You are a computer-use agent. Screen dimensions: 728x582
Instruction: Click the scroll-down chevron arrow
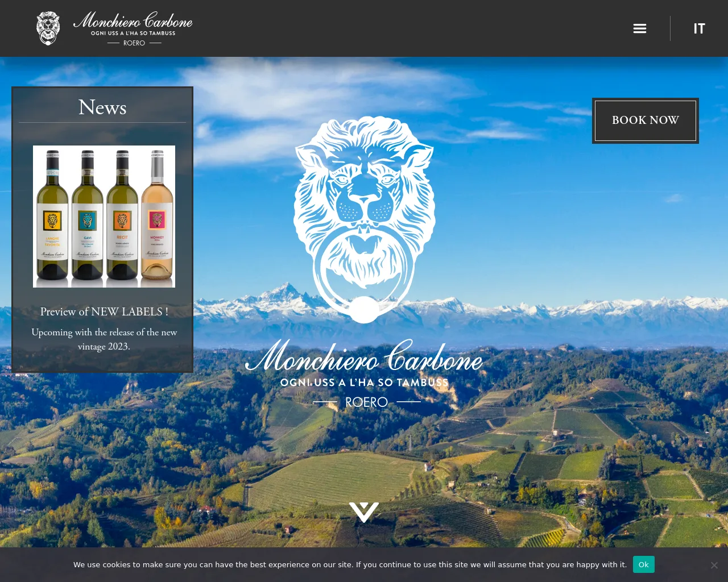364,512
